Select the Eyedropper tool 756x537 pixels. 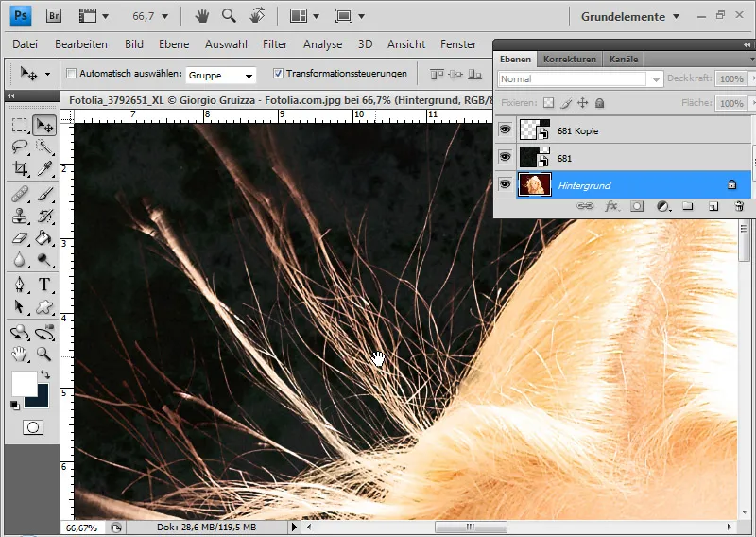click(44, 168)
